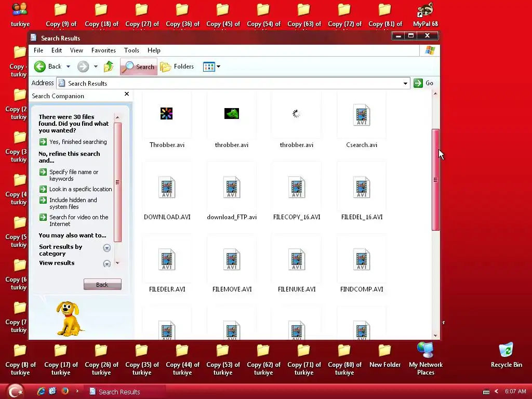Go up one folder level icon

pos(109,66)
